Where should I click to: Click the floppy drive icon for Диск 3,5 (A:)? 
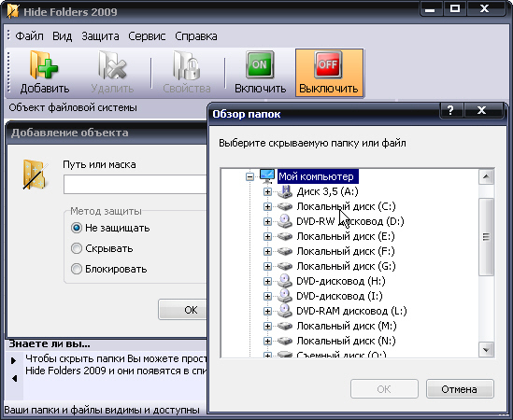coord(285,191)
